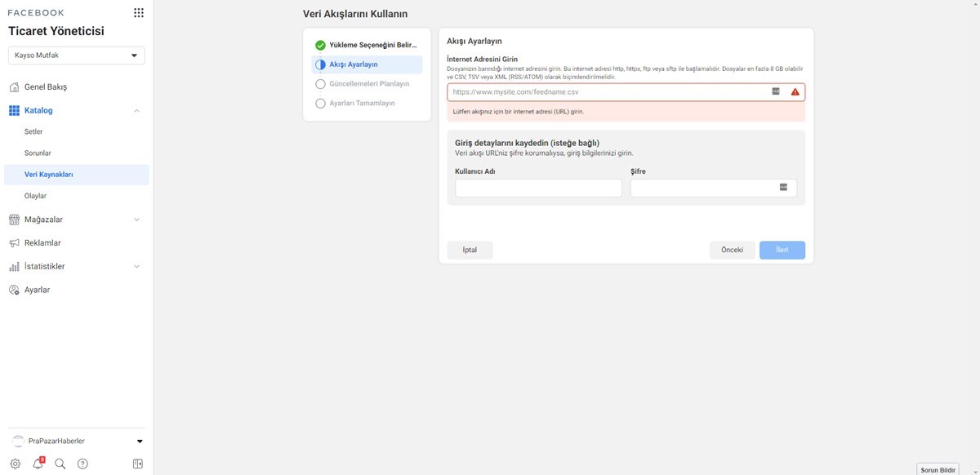Screen dimensions: 980x475
Task: Open the PraPazarHaberler profile dropdown
Action: click(77, 441)
